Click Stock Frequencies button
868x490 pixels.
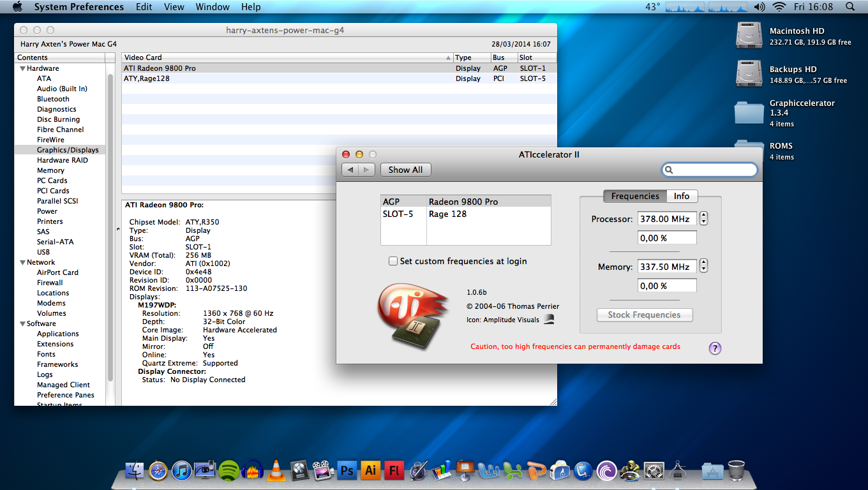[x=644, y=315]
